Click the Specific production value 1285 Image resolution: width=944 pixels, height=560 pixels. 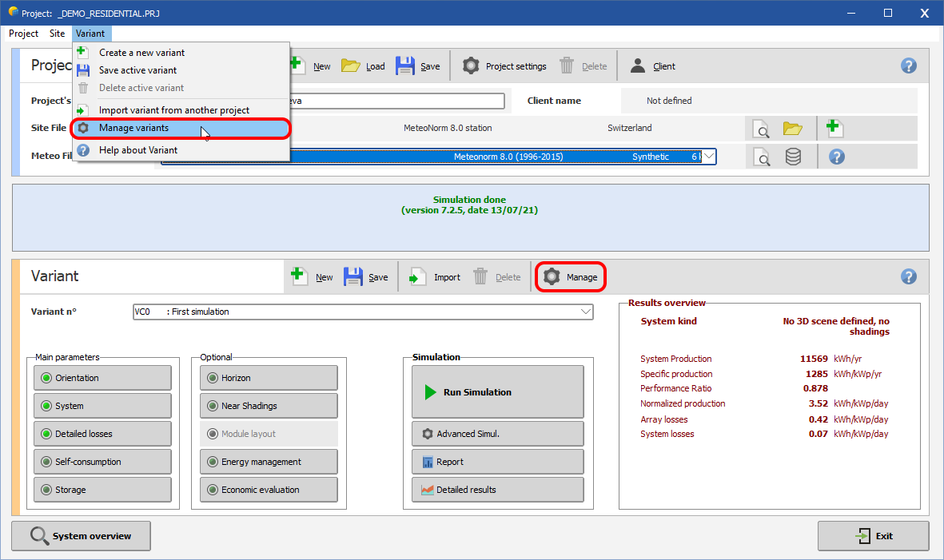point(817,374)
